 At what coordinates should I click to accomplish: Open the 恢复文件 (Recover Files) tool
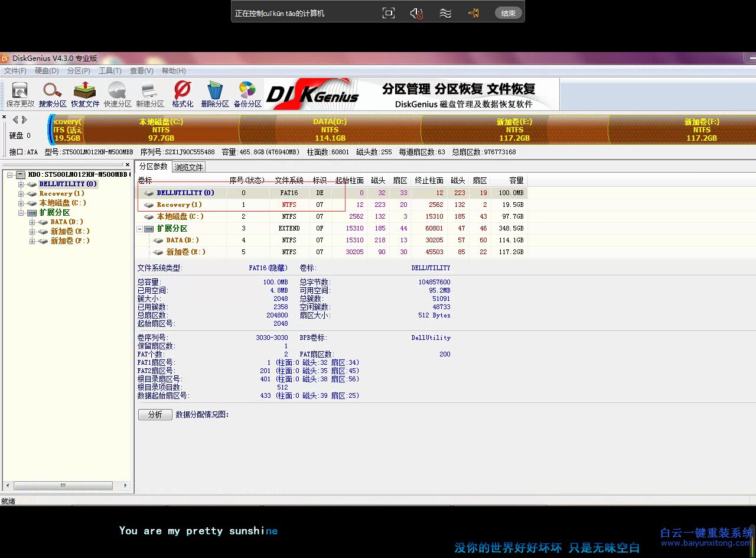point(84,94)
